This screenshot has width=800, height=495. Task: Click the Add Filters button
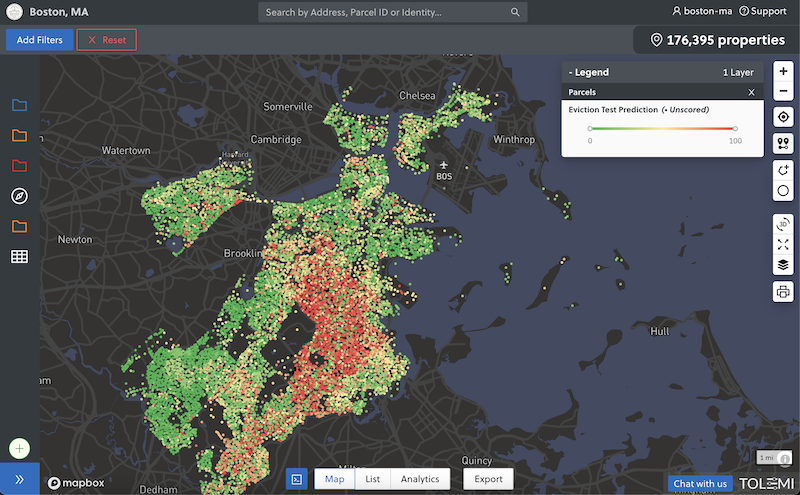38,40
